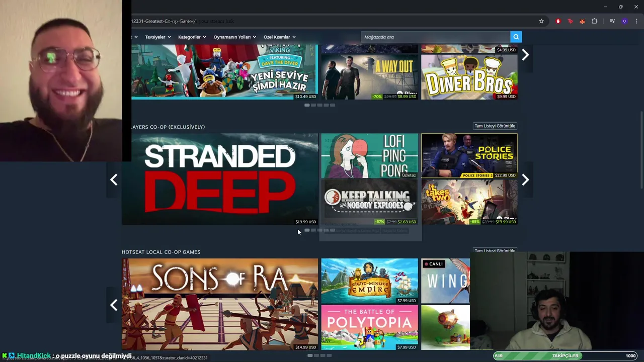
Task: Click the HitandKick chat username
Action: point(34,355)
